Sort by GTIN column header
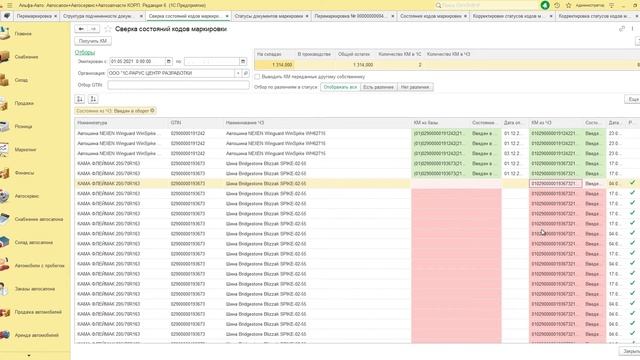640x360 pixels. point(176,122)
